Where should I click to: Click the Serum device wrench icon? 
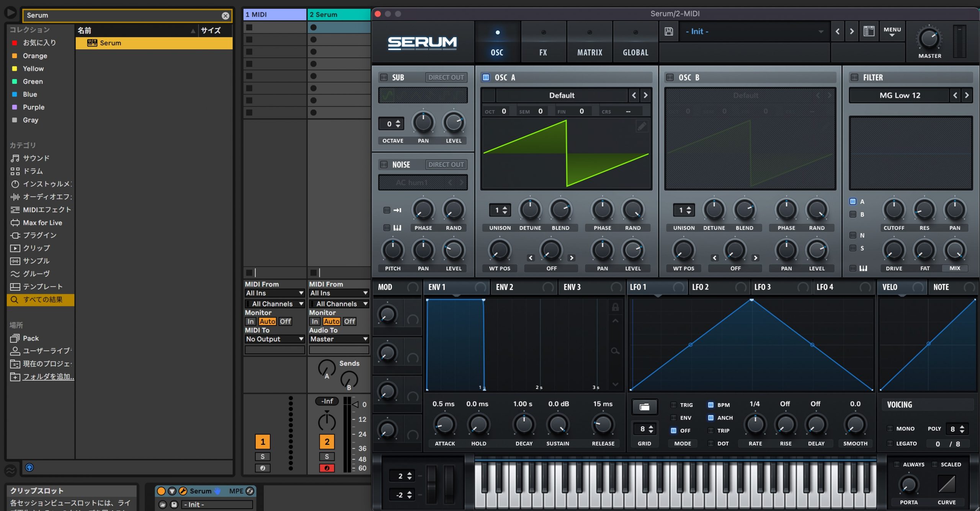tap(183, 491)
